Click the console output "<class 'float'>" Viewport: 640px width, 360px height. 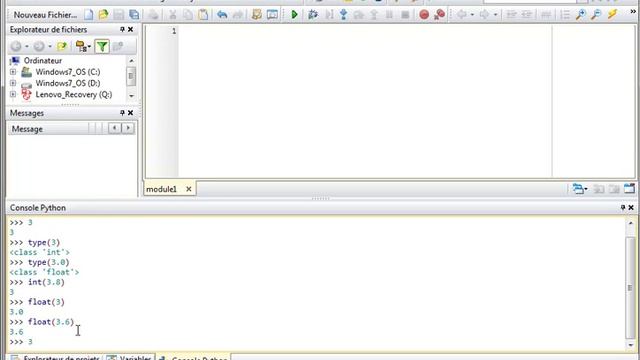click(44, 272)
